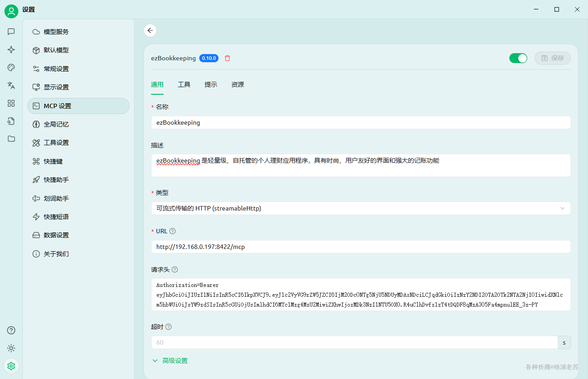Click the lightning icon beside 快捷短语
Viewport: 588px width, 379px height.
point(36,217)
